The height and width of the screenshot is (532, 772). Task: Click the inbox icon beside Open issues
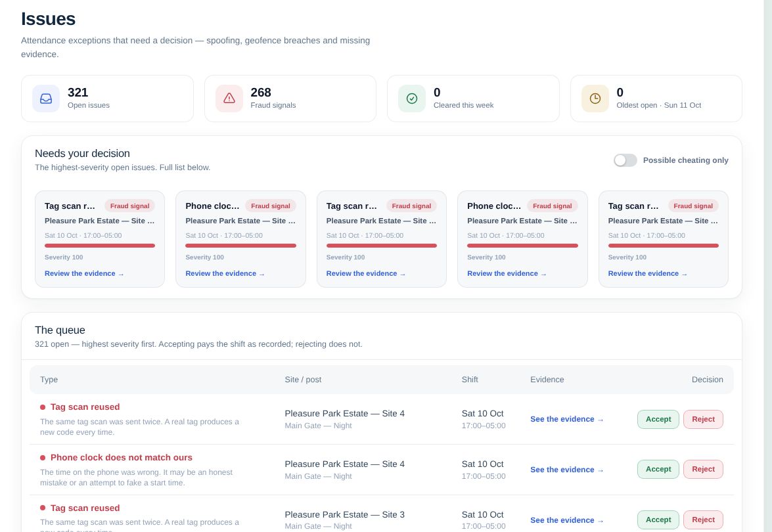pyautogui.click(x=46, y=99)
